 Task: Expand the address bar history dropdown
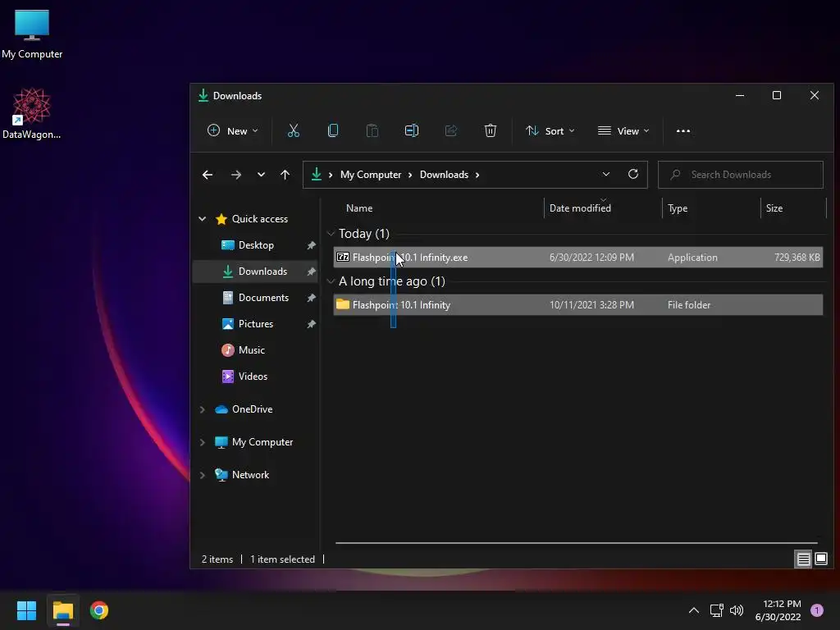[606, 174]
